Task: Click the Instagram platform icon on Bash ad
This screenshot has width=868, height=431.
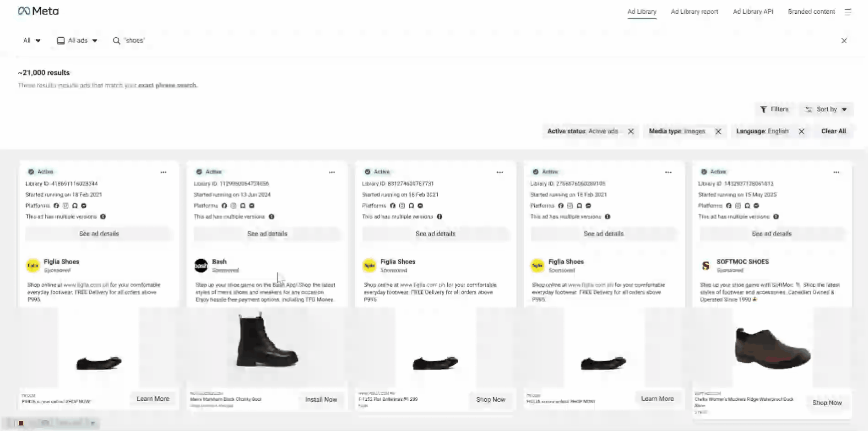Action: click(x=233, y=206)
